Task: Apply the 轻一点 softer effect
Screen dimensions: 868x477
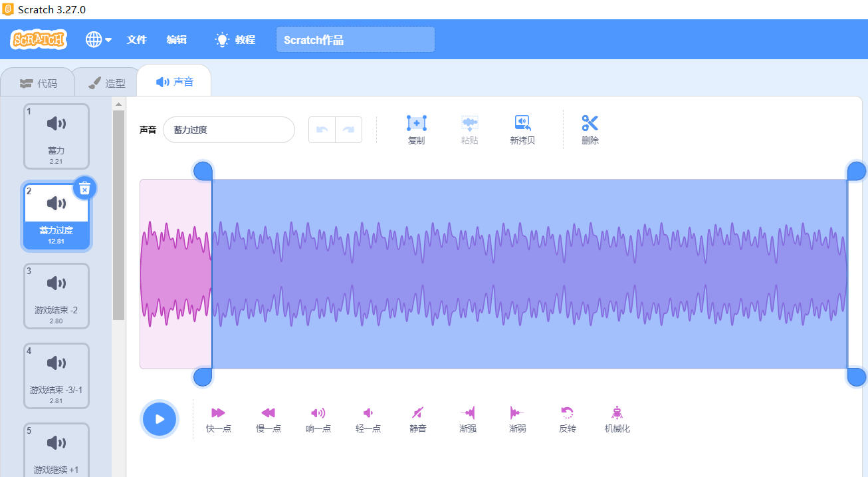Action: [x=368, y=419]
